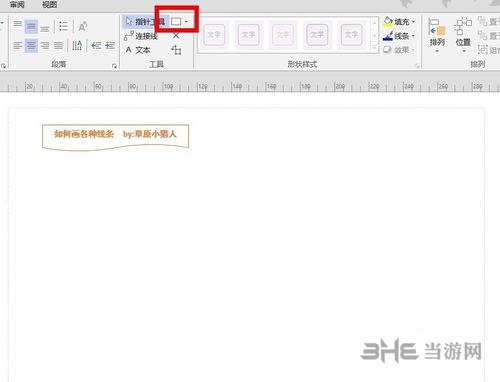Apply the first 文字 shape style

(x=214, y=34)
